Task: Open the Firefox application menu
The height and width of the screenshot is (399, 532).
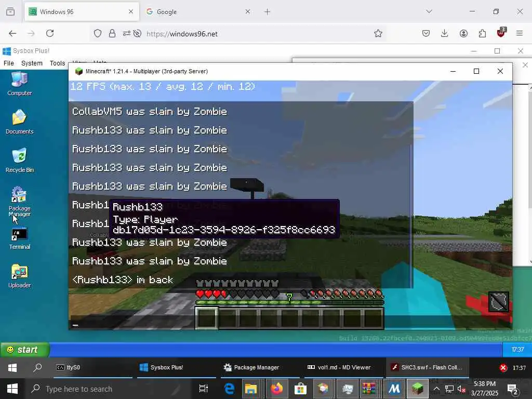Action: (x=520, y=33)
